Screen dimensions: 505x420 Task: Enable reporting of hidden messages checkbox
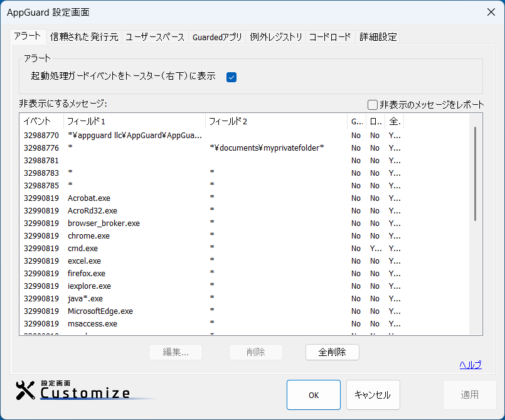[373, 105]
